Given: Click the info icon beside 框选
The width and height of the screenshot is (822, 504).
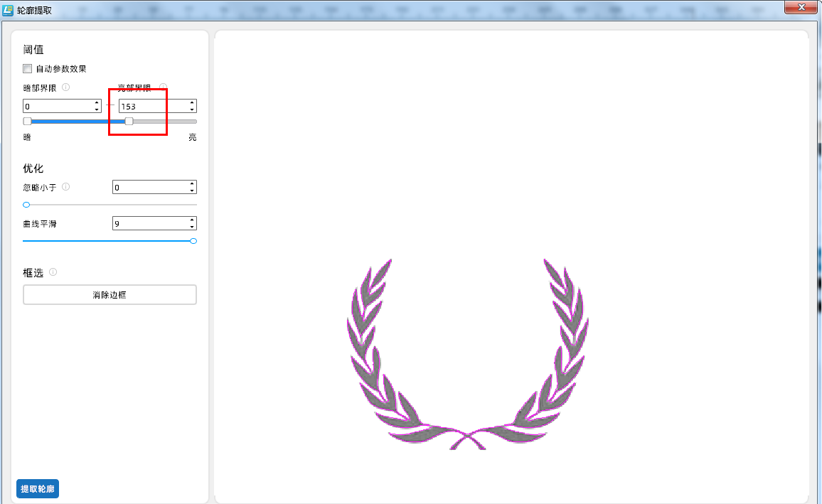Looking at the screenshot, I should [x=53, y=272].
